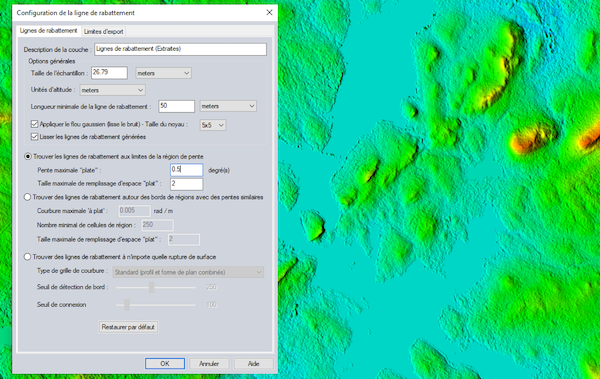Confirm the dialog with the OK button

tap(165, 363)
